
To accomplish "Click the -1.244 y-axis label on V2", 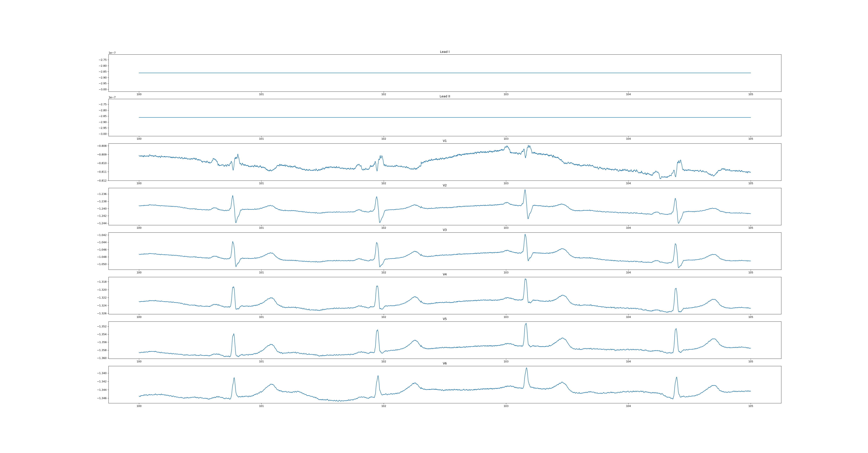I will pos(102,223).
